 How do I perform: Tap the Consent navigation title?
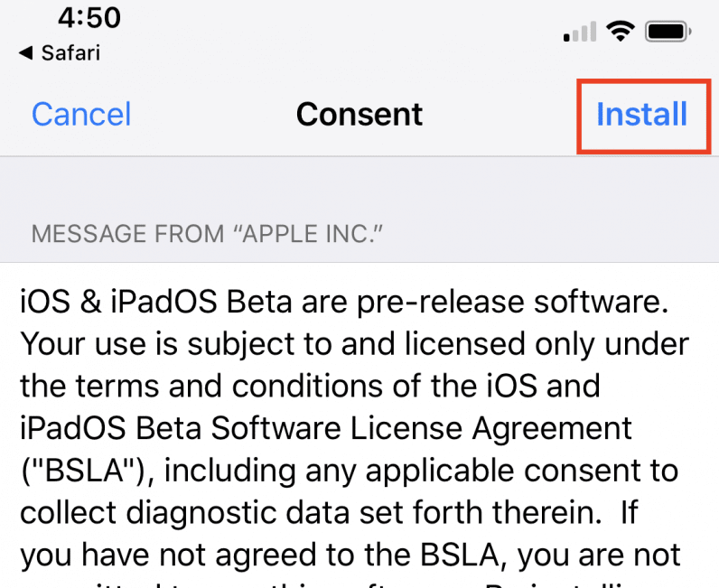pos(359,114)
